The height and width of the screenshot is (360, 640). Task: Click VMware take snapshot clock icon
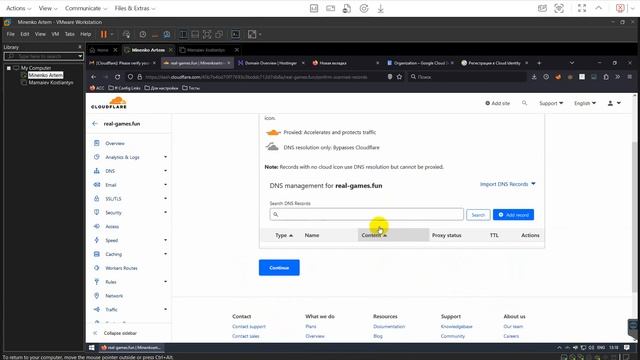(x=142, y=34)
